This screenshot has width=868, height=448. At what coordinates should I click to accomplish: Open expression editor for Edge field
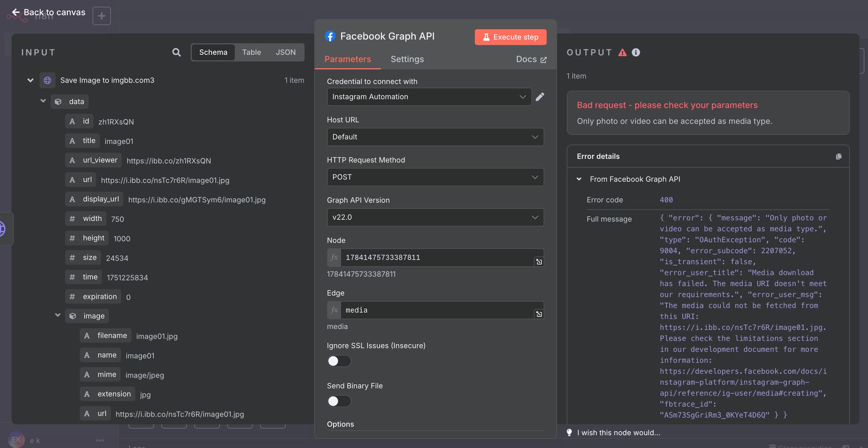tap(539, 314)
